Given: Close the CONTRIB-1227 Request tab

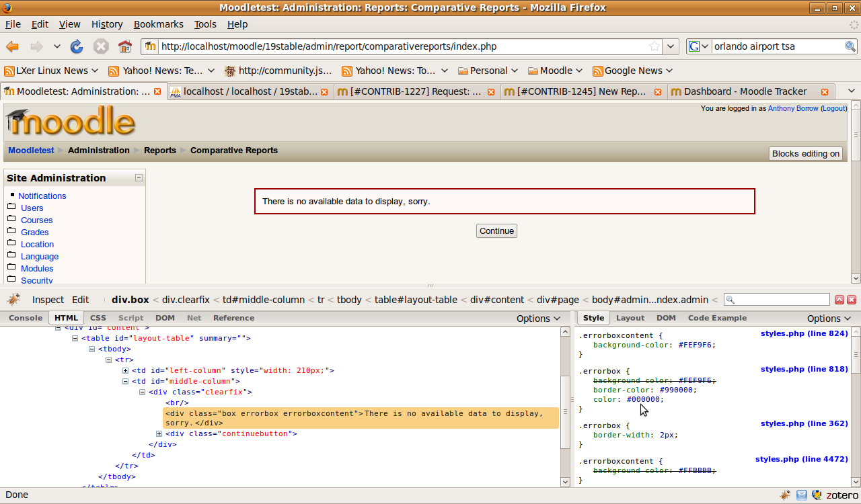Looking at the screenshot, I should 491,91.
